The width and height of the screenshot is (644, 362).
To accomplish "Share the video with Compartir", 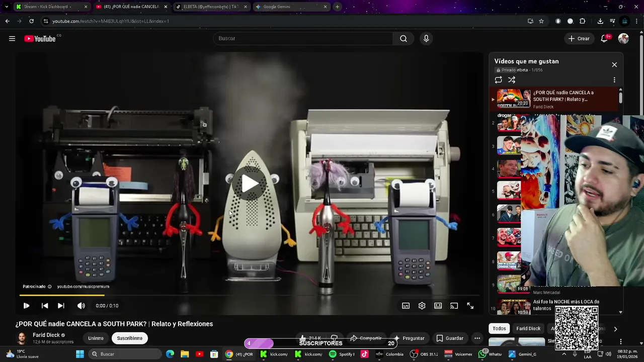I will [366, 338].
